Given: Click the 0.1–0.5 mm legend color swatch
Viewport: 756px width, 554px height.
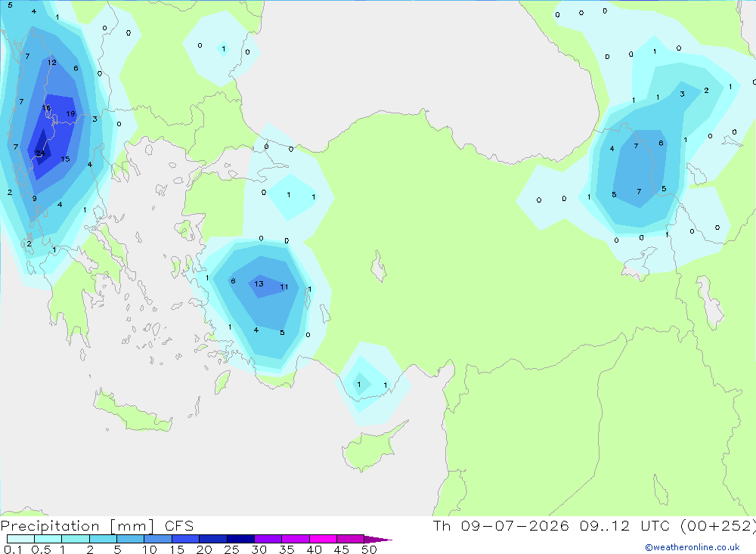Looking at the screenshot, I should [x=20, y=539].
